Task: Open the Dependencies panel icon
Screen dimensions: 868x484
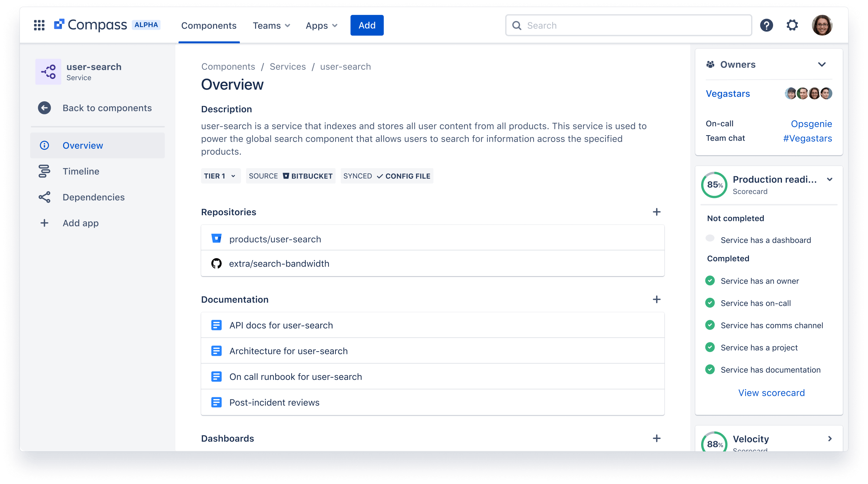Action: 44,197
